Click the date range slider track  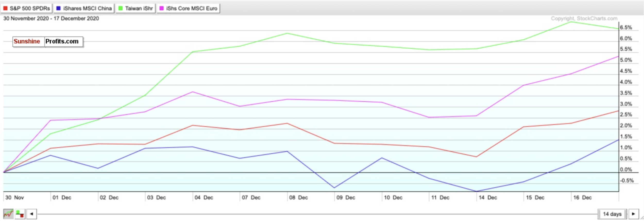[317, 214]
